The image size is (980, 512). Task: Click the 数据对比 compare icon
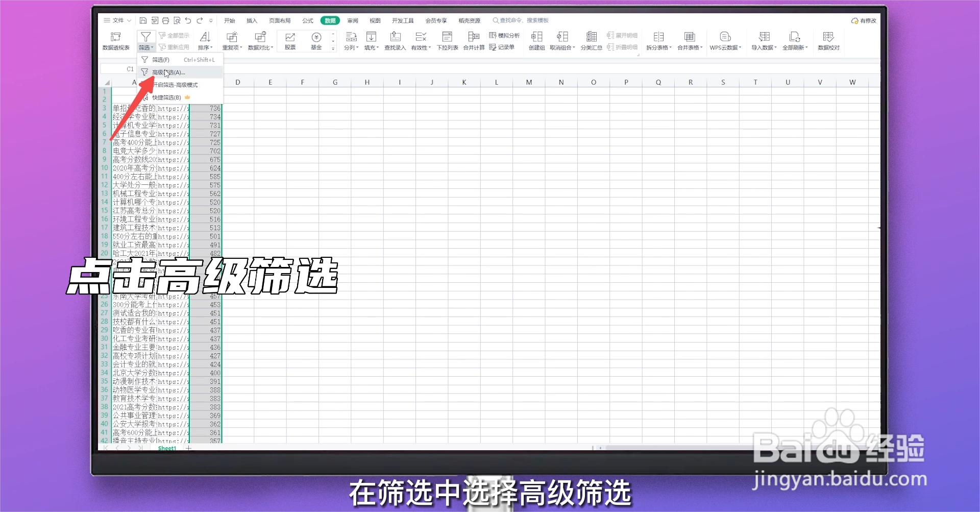pyautogui.click(x=260, y=37)
